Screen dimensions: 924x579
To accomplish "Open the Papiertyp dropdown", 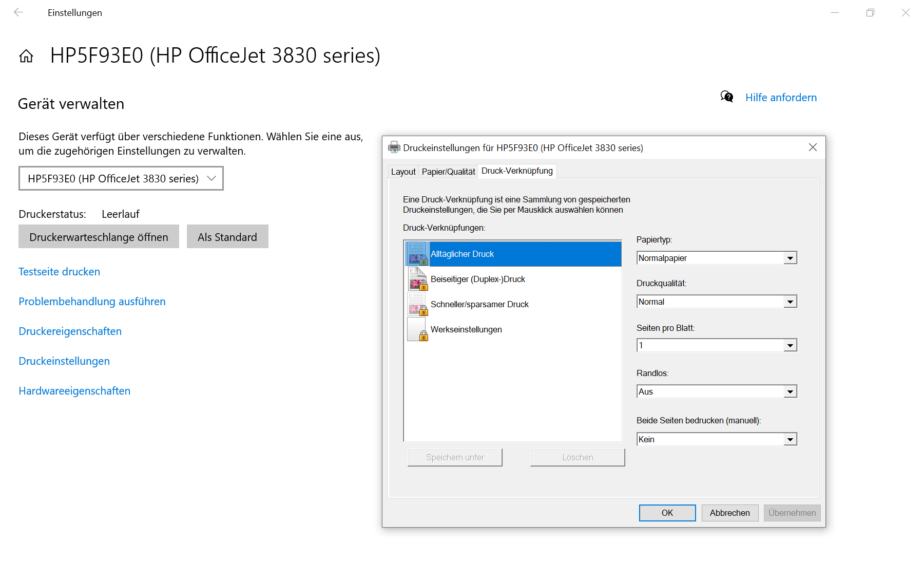I will pos(717,258).
